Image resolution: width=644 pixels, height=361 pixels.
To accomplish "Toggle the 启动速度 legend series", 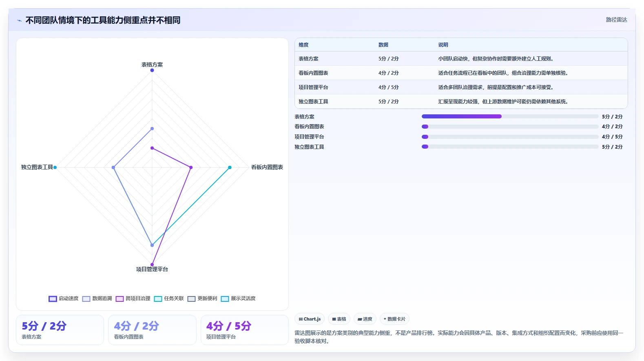I will point(63,299).
